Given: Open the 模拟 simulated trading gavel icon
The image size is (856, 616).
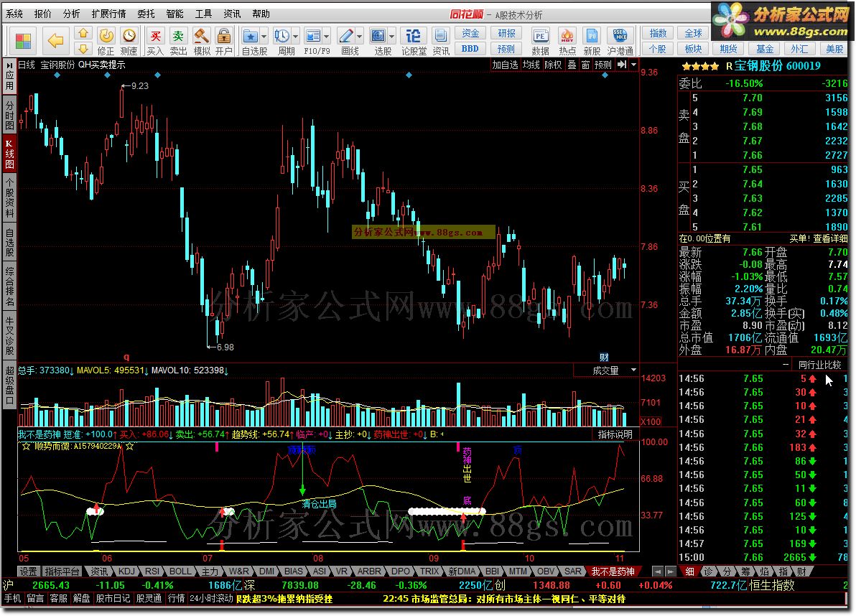Looking at the screenshot, I should pos(202,42).
